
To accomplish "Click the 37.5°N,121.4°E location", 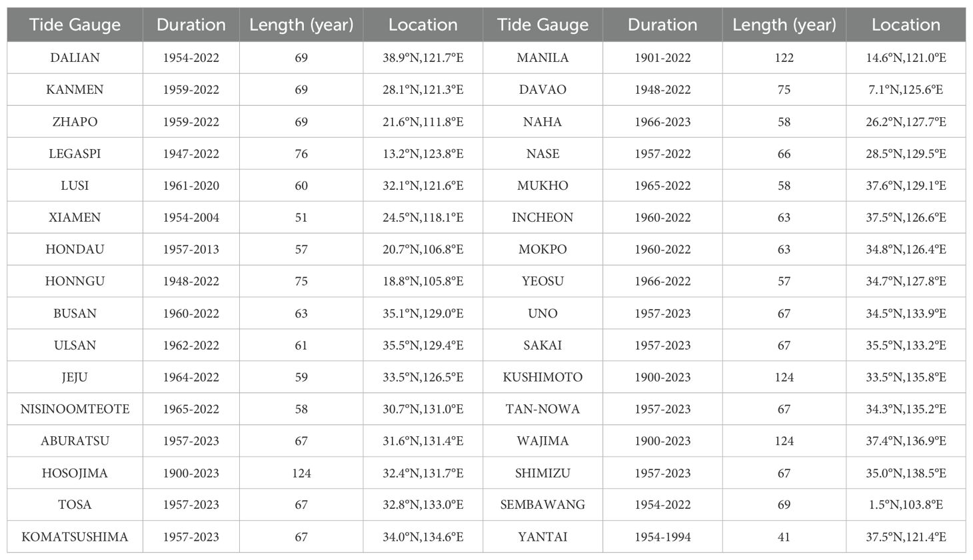I will coord(906,537).
